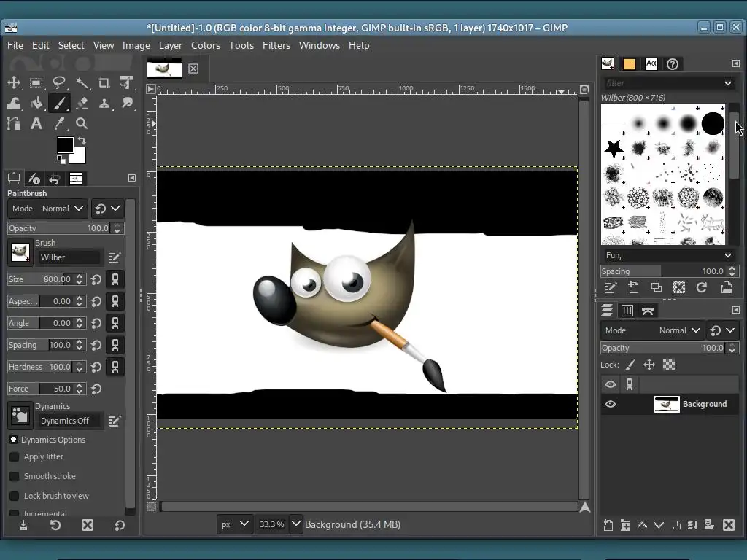Enable Apply Jitter checkbox
Image resolution: width=747 pixels, height=560 pixels.
pos(15,456)
